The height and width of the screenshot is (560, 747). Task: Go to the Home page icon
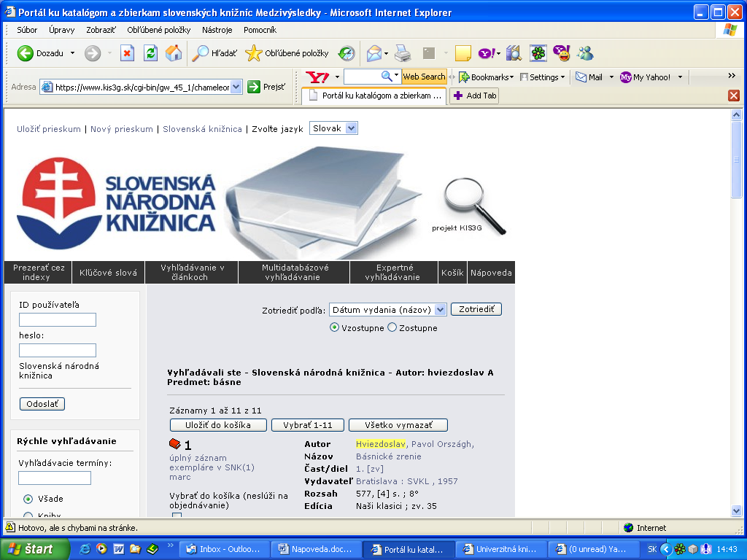point(174,53)
